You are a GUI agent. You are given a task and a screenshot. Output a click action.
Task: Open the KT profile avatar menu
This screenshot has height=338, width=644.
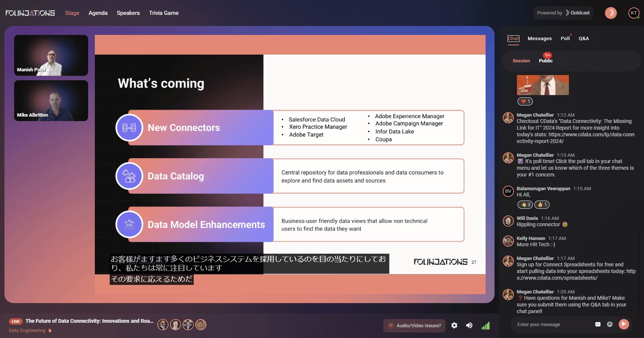click(x=634, y=13)
